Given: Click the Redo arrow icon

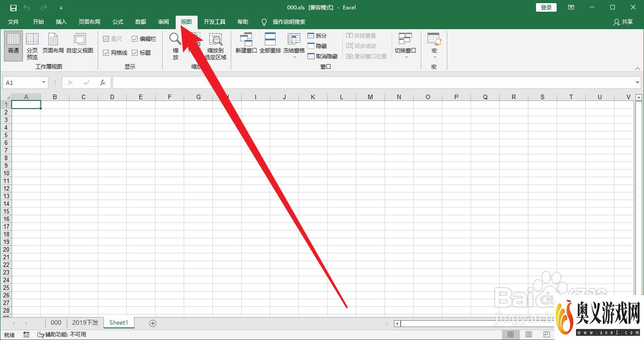Looking at the screenshot, I should pyautogui.click(x=44, y=8).
